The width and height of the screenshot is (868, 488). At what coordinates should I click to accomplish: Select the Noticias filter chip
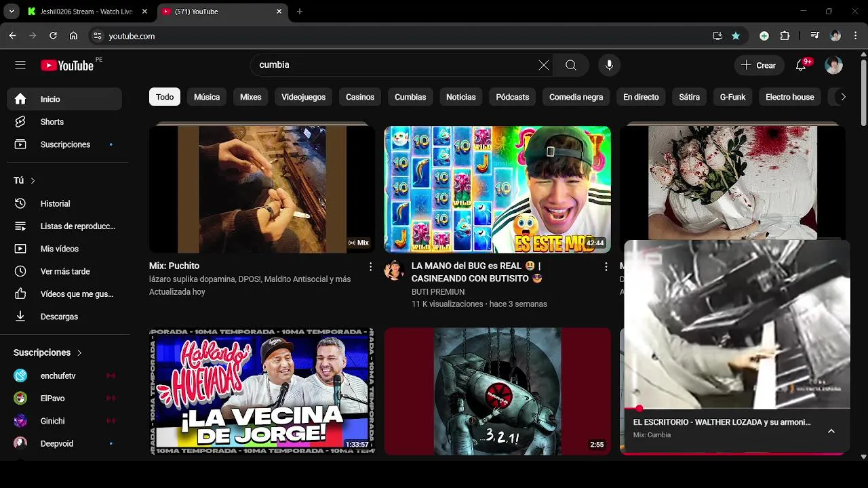click(x=461, y=97)
